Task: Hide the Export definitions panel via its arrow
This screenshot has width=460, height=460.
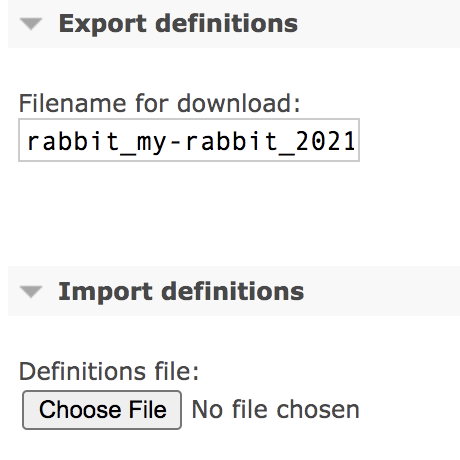Action: [x=31, y=24]
